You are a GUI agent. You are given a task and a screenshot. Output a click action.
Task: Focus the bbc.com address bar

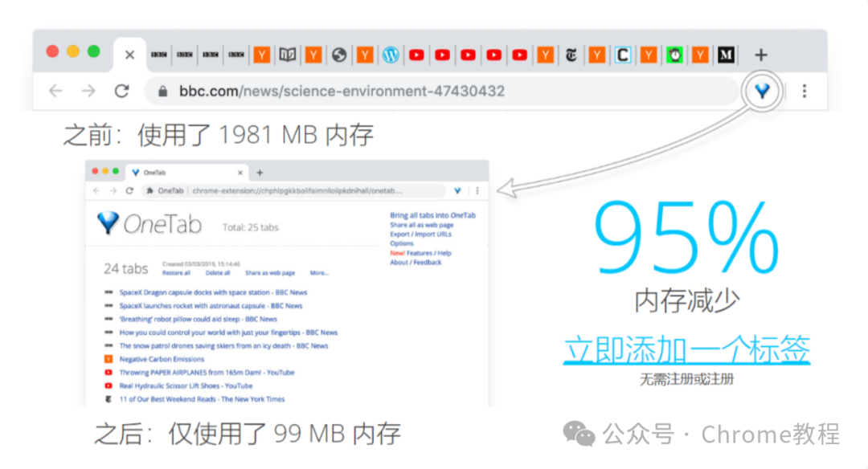click(442, 91)
